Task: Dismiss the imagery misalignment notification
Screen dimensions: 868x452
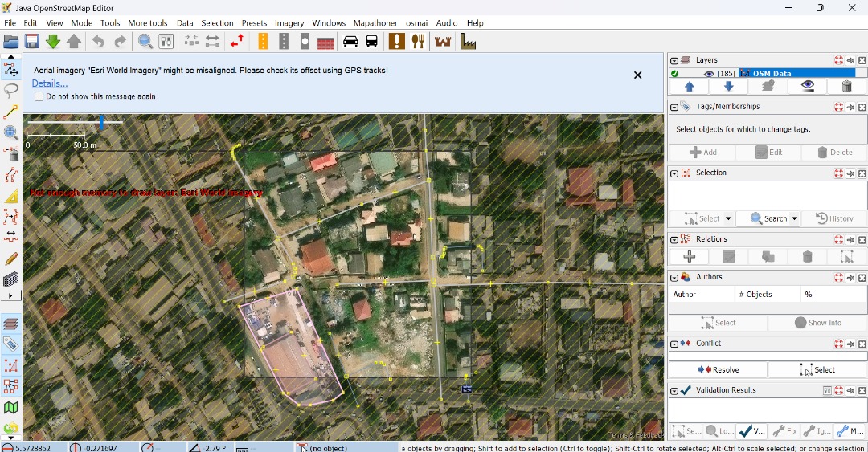Action: (637, 75)
